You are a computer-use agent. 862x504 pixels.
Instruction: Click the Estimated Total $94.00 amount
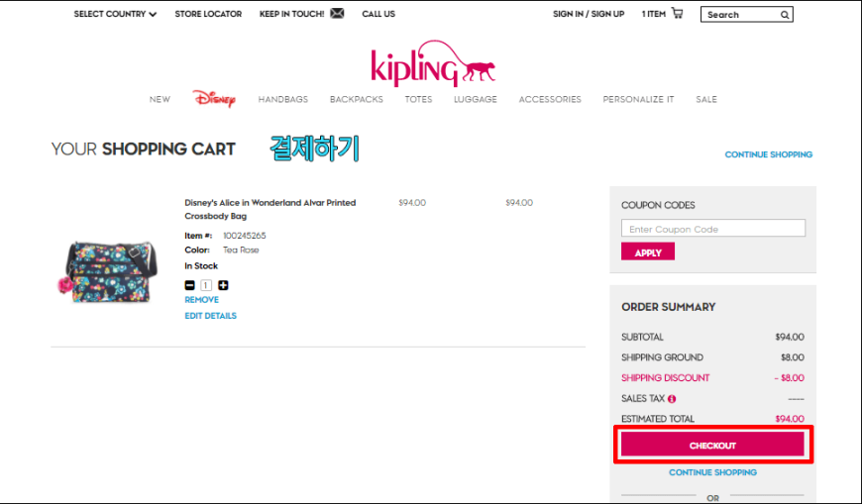tap(790, 419)
